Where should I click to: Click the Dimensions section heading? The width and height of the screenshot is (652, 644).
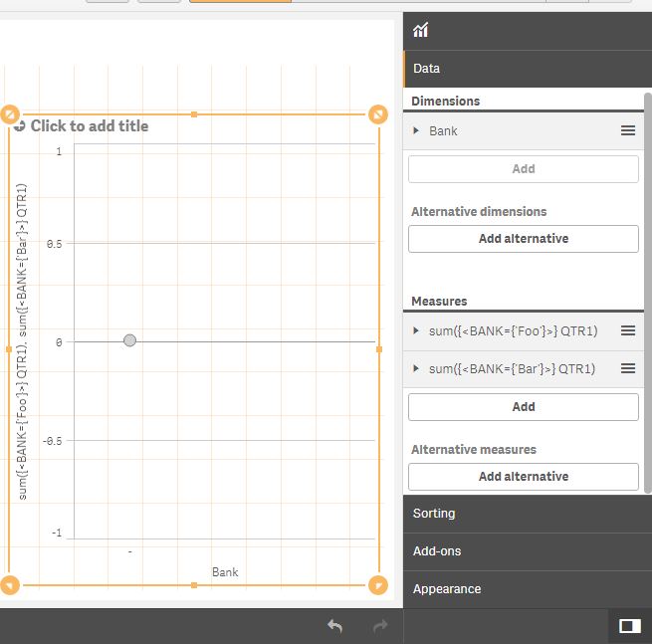[x=445, y=101]
